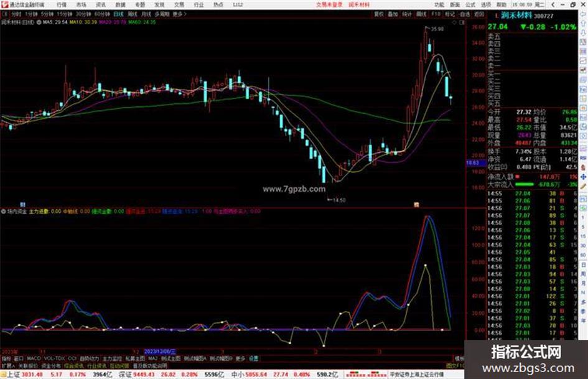Select the 趋势动力 indicator tab
The height and width of the screenshot is (379, 588).
pos(90,358)
